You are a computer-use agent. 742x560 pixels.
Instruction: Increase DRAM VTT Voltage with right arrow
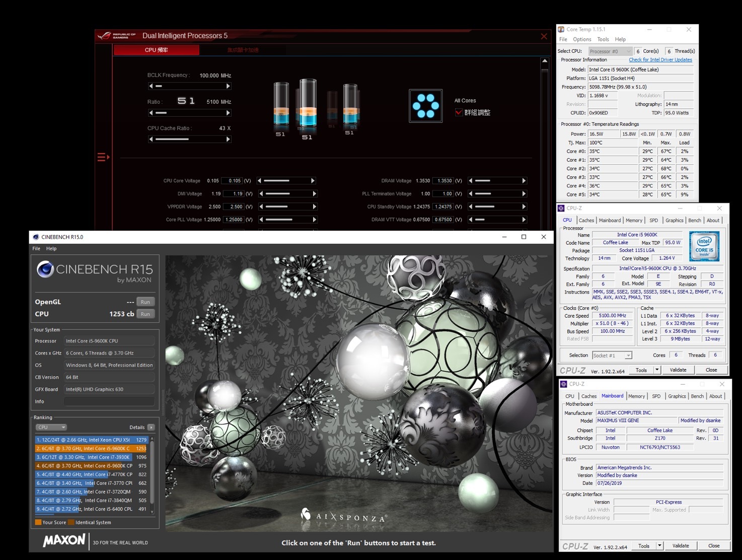pyautogui.click(x=524, y=220)
